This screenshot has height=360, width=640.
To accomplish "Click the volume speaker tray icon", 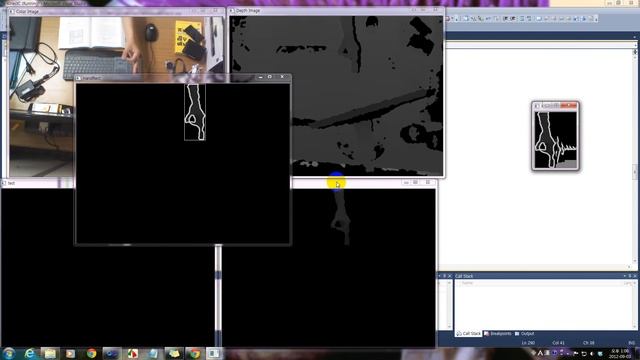I will 592,353.
